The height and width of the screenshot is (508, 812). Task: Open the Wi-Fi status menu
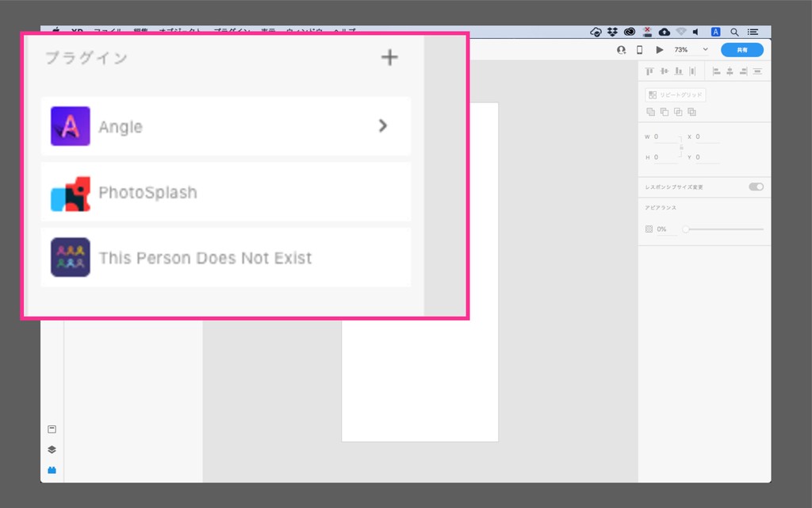point(681,32)
